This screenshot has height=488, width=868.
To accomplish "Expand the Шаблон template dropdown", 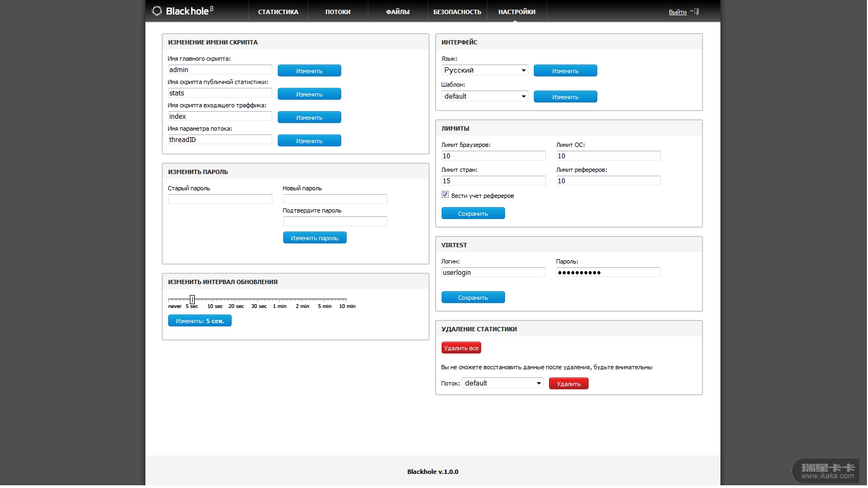I will (x=484, y=96).
